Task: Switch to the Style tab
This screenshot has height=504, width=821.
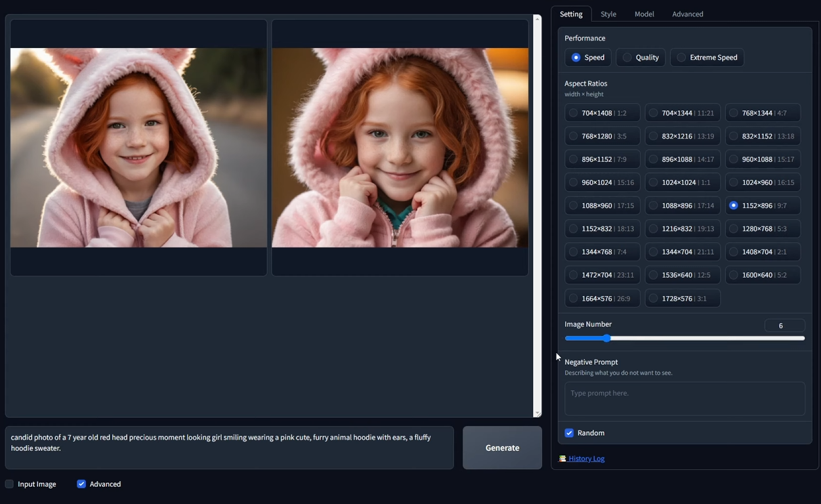Action: [x=608, y=14]
